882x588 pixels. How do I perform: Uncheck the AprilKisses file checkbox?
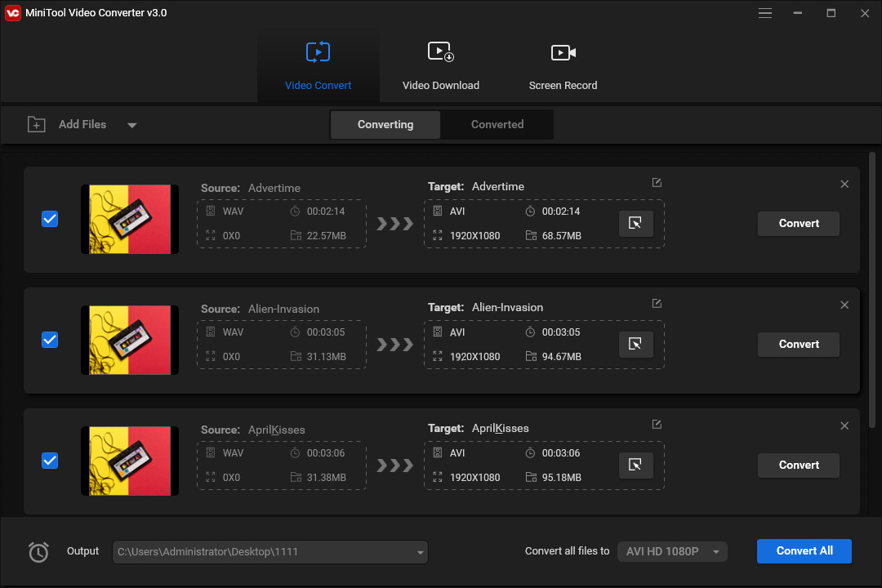(50, 461)
